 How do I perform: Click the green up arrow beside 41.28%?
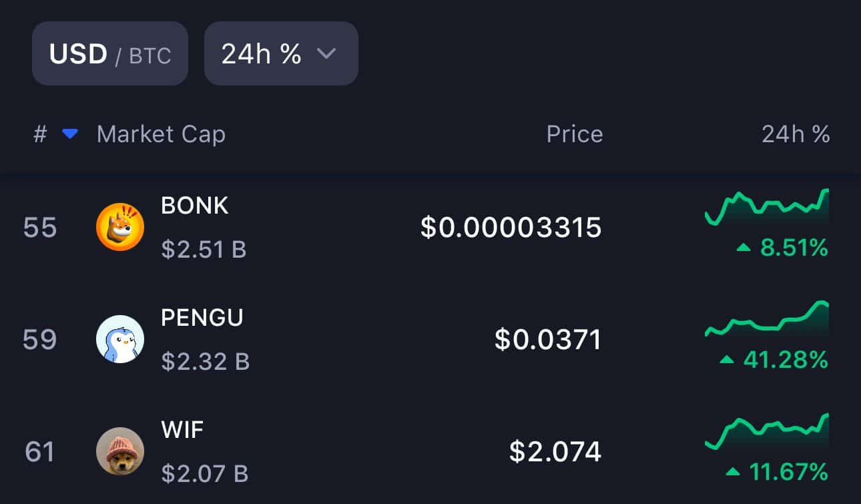point(727,360)
